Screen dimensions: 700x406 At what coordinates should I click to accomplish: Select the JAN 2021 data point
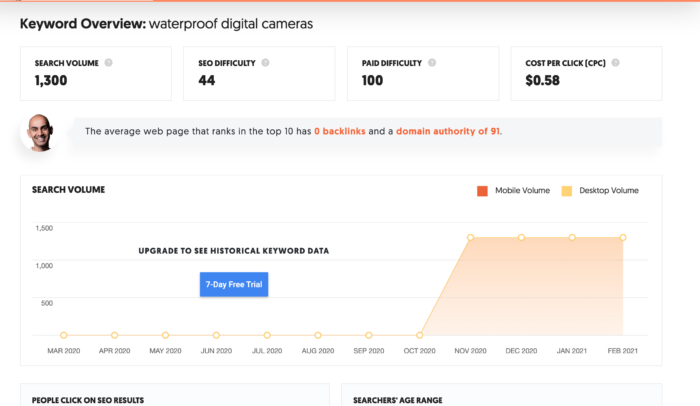[x=572, y=237]
